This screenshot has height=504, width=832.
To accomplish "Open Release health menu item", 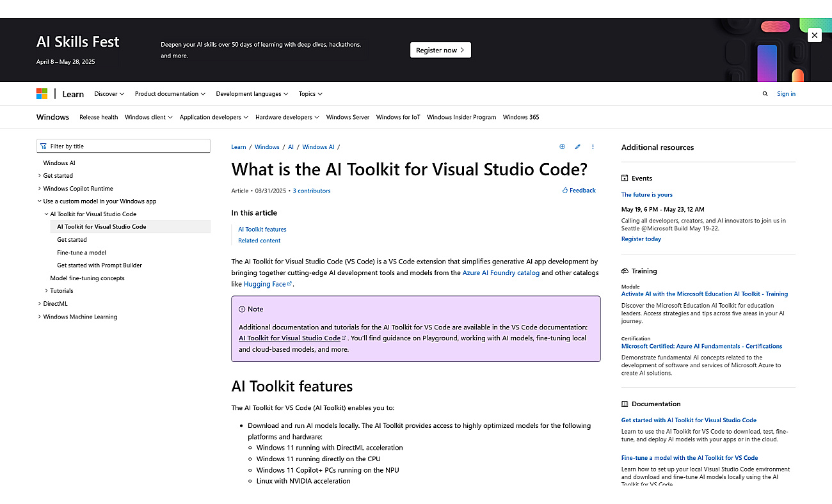I will pos(99,117).
